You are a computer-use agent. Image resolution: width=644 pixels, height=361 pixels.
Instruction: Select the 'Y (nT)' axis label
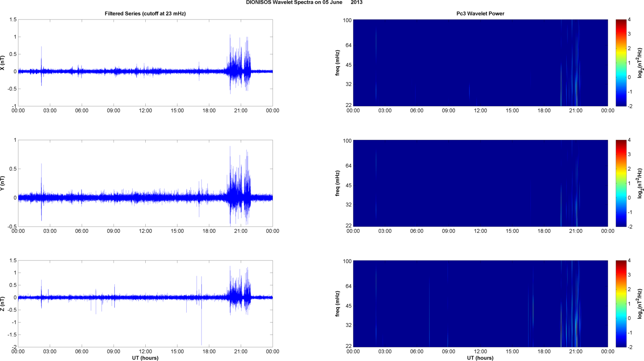3,183
